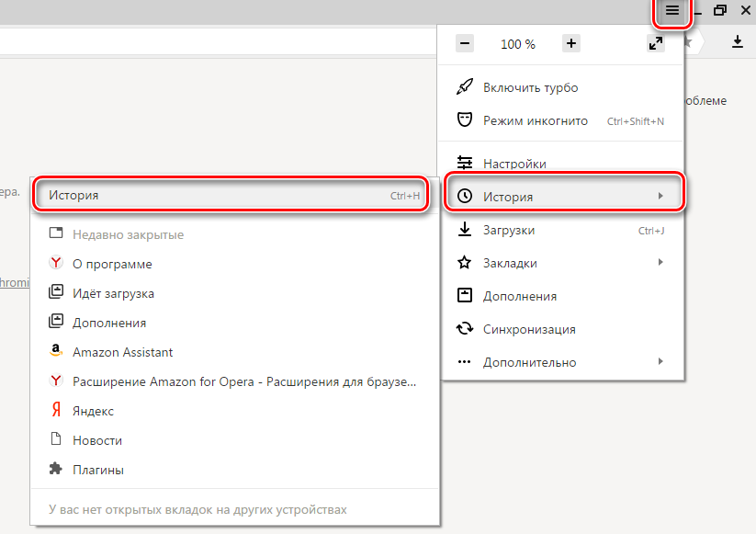
Task: Click the bookmark star in address bar
Action: tap(687, 41)
